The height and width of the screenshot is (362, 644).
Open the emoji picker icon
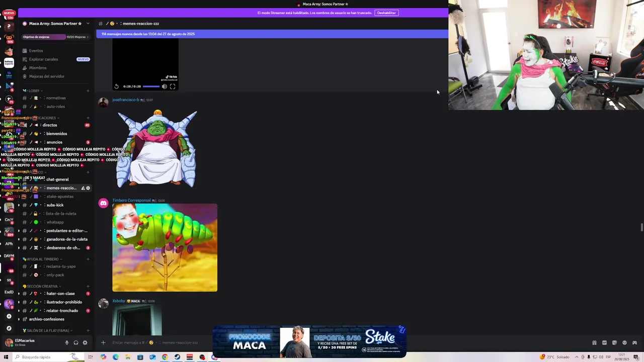[x=624, y=343]
